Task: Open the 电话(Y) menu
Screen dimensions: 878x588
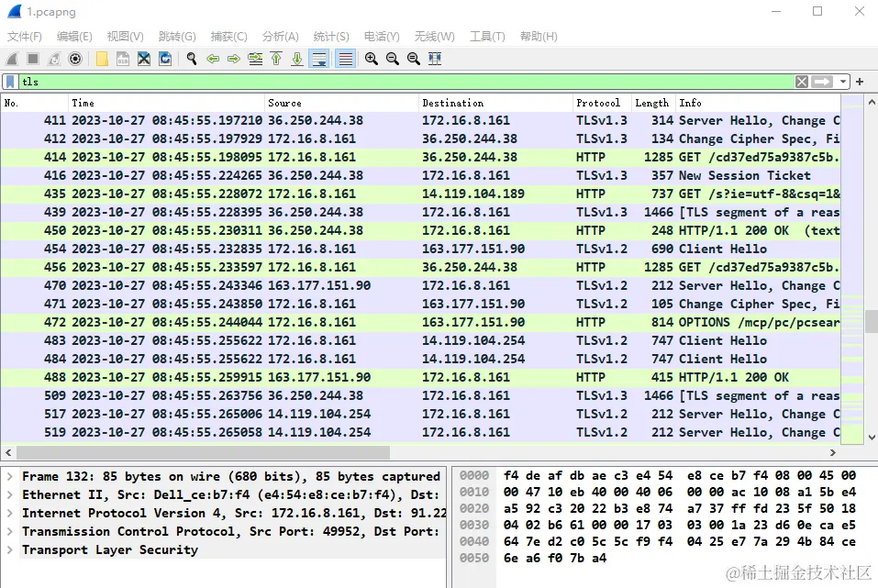Action: pyautogui.click(x=382, y=37)
